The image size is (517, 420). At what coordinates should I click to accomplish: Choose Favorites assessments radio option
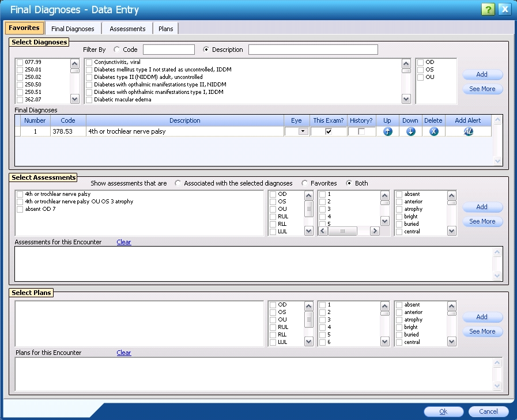tap(305, 183)
